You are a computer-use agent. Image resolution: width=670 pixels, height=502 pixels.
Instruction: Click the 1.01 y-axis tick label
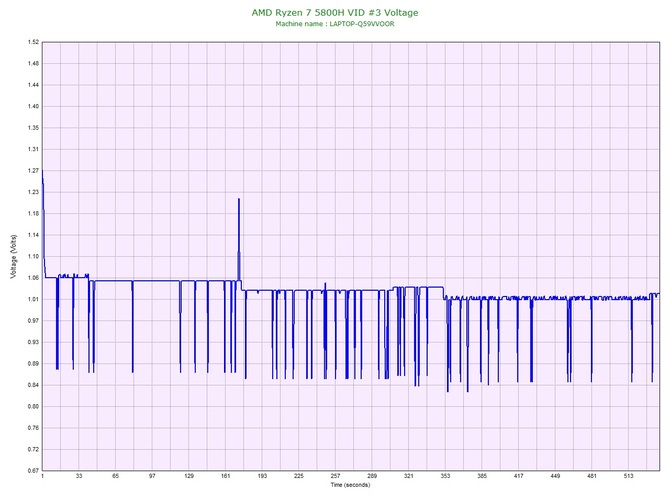coord(33,299)
